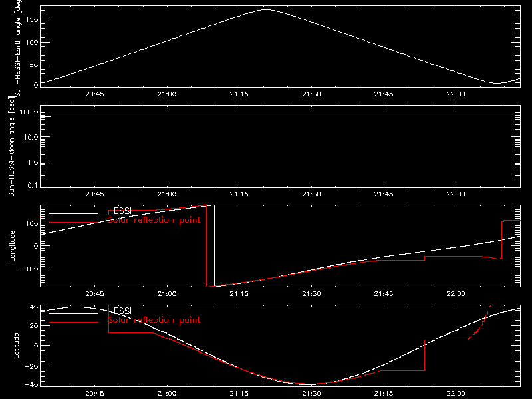Click 21:00 time label under Longitude plot
This screenshot has width=532, height=399.
click(x=167, y=294)
